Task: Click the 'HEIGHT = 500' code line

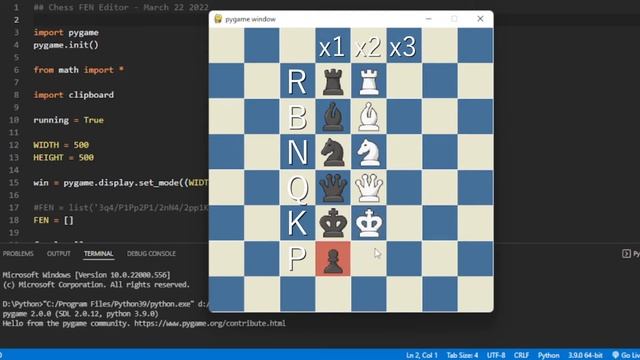Action: 63,157
